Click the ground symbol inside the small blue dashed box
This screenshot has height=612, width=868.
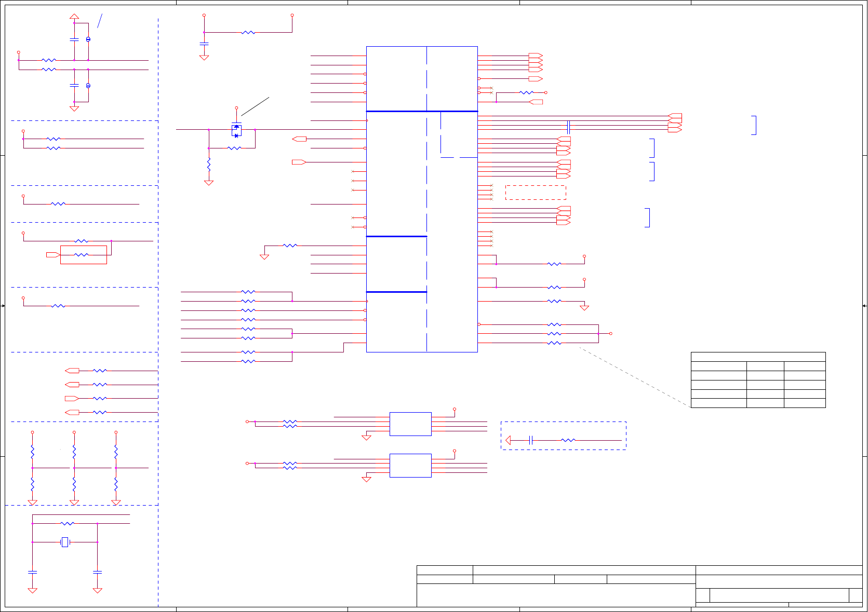(x=508, y=440)
